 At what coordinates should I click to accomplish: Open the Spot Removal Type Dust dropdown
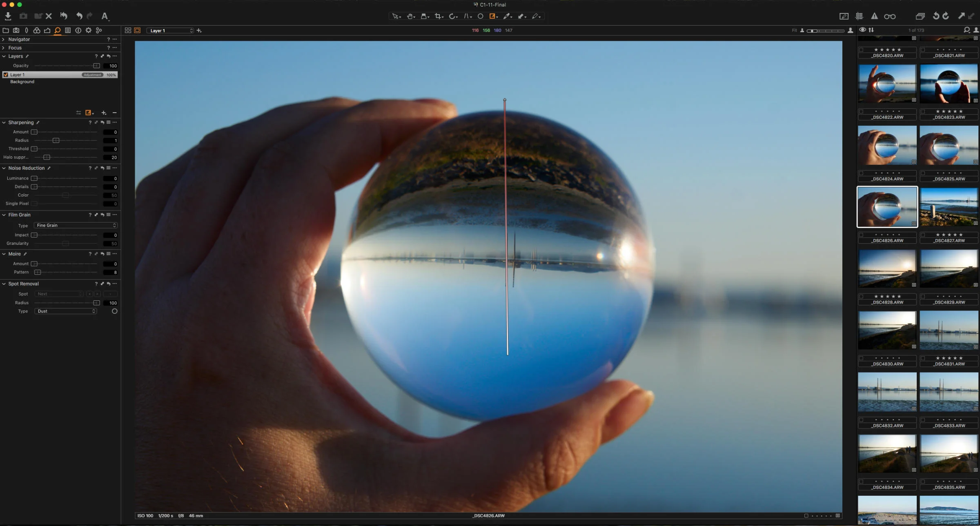click(x=66, y=311)
